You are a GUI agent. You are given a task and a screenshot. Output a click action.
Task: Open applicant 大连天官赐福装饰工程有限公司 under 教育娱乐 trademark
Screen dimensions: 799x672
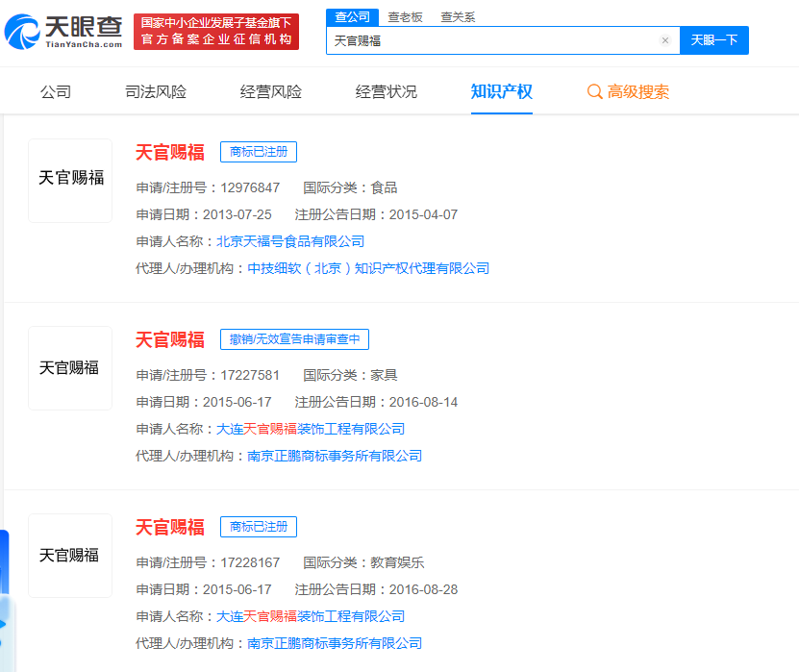coord(311,616)
